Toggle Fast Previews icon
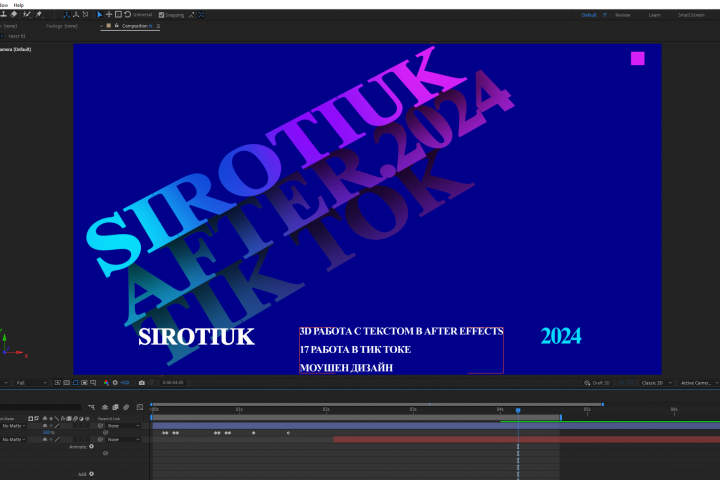This screenshot has height=480, width=720. pos(57,383)
